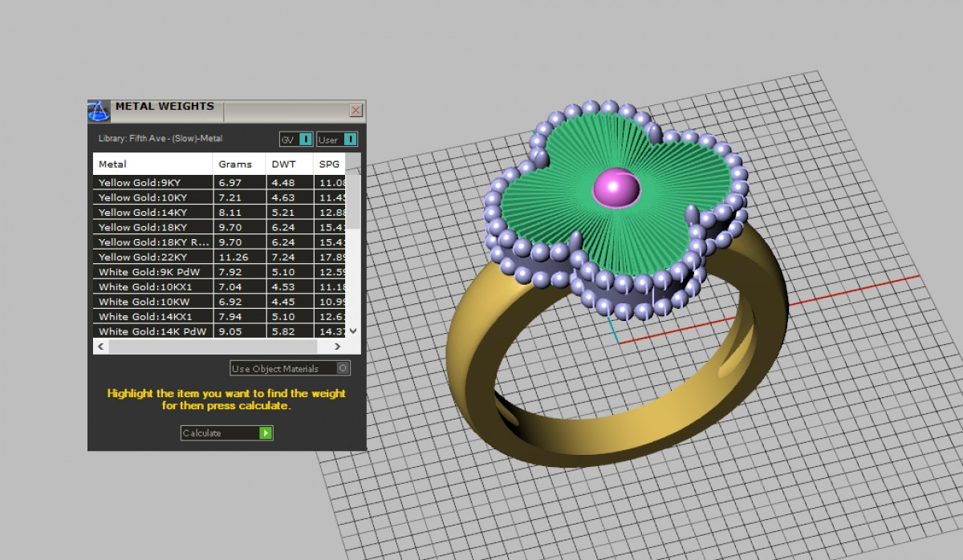
Task: Highlight the White Gold:9K PdW row
Action: (152, 272)
